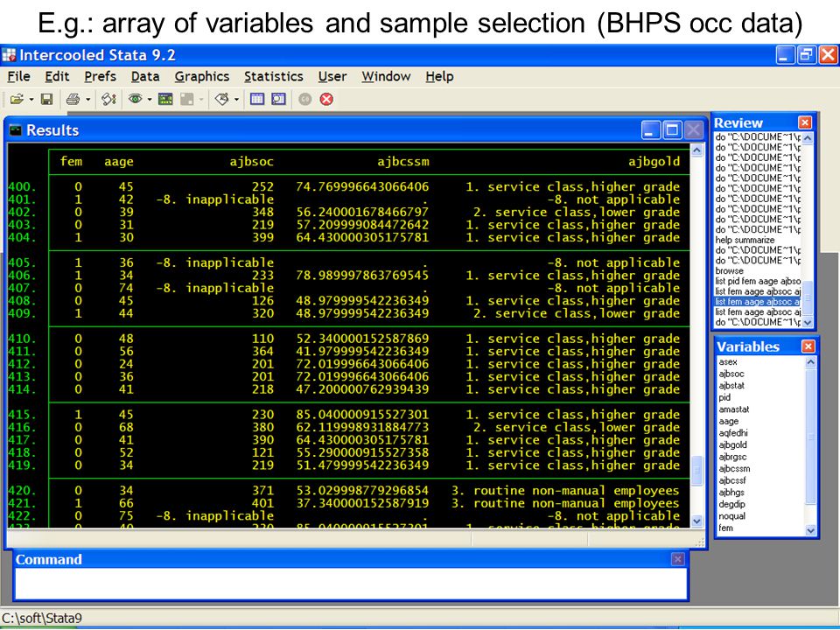The width and height of the screenshot is (840, 630).
Task: Maximize the Results window
Action: point(672,130)
